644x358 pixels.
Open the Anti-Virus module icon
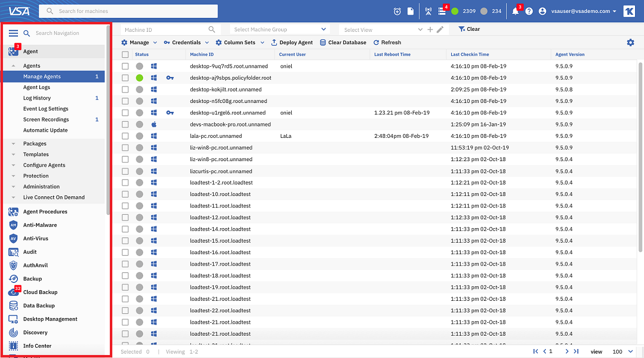pos(13,239)
